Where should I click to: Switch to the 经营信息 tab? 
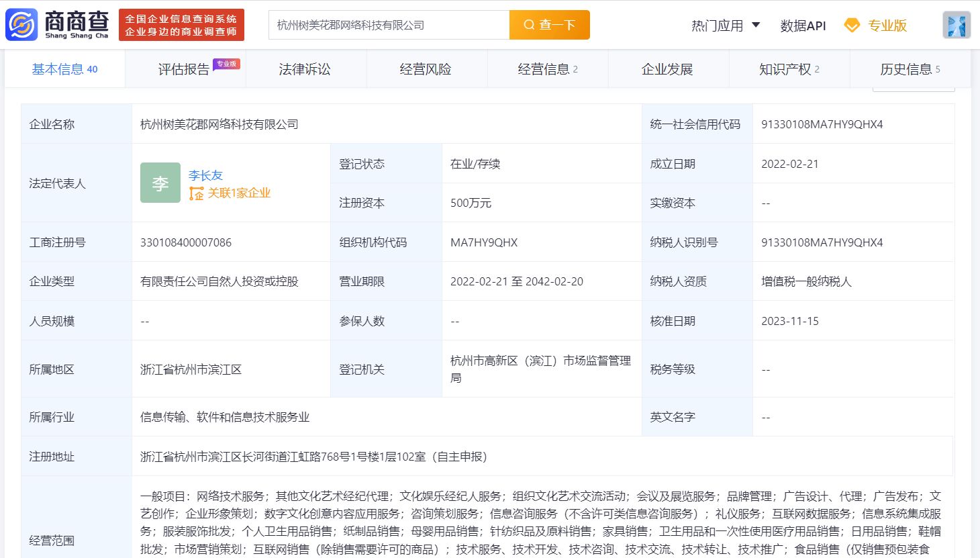point(548,69)
